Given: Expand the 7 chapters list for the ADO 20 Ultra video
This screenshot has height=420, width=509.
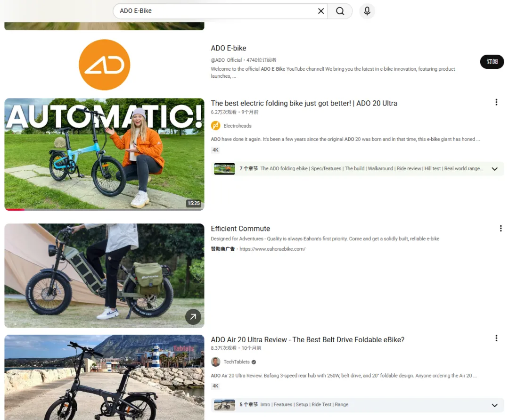Looking at the screenshot, I should coord(494,169).
